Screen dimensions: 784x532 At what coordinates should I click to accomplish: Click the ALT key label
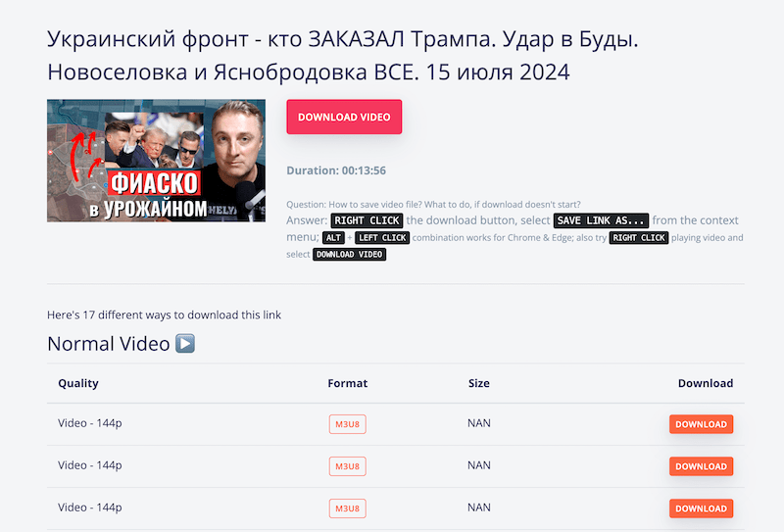pos(333,237)
